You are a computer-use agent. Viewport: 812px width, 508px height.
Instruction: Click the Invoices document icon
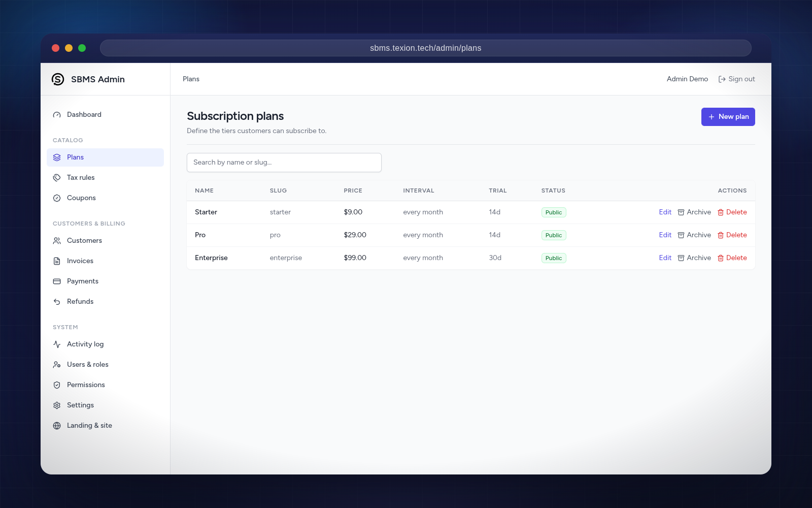57,261
